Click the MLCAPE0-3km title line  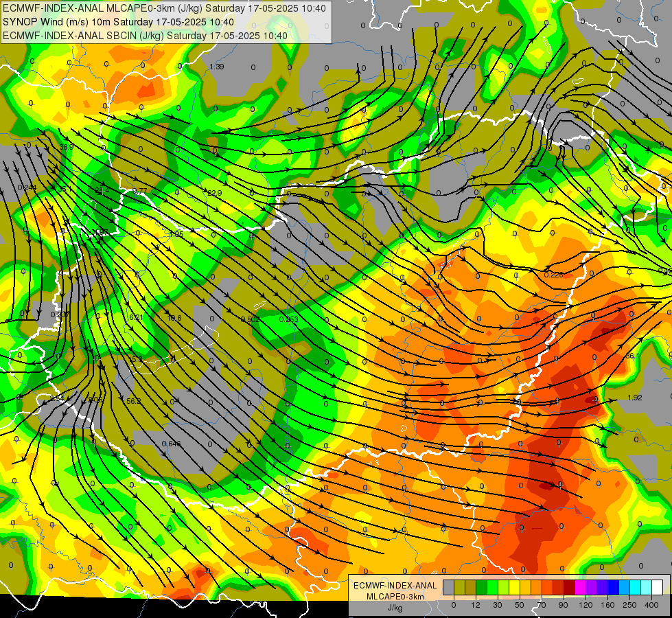[164, 8]
